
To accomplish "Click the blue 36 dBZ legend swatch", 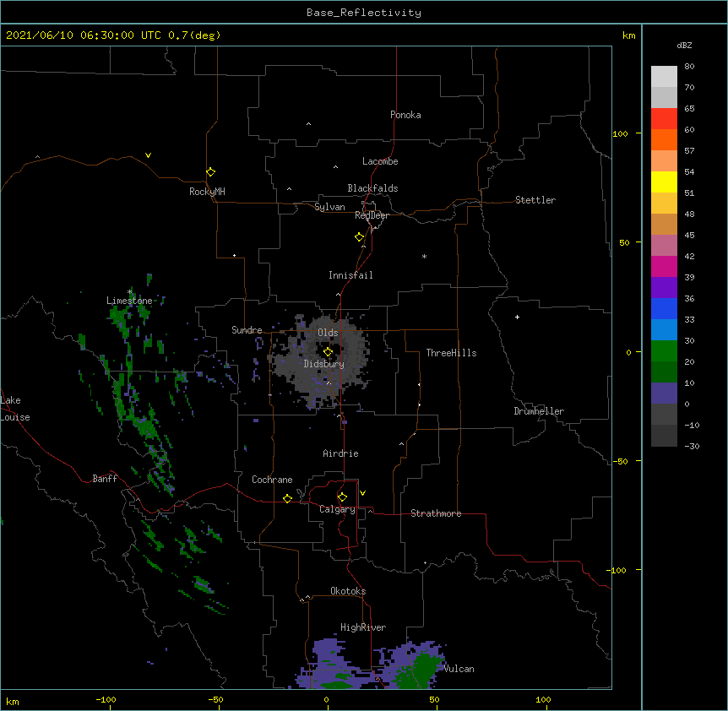I will 664,308.
